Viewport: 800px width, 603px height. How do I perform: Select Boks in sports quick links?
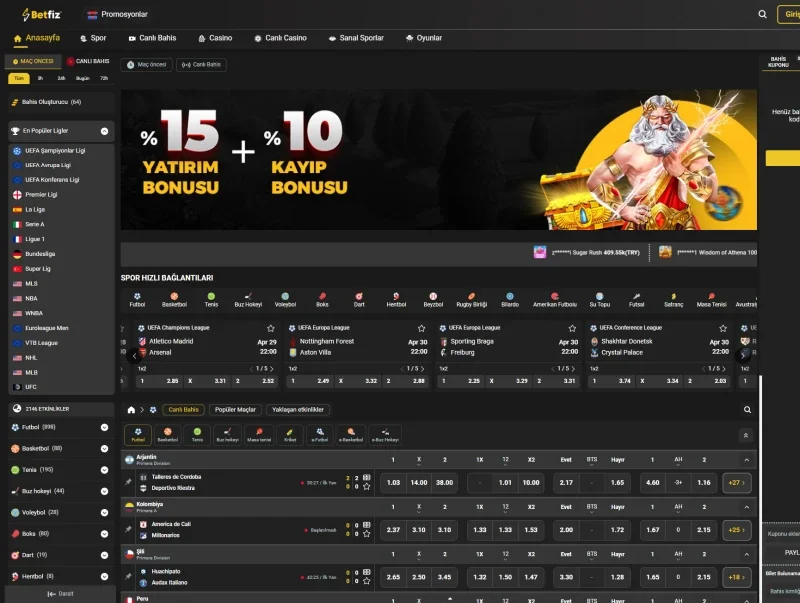(322, 300)
